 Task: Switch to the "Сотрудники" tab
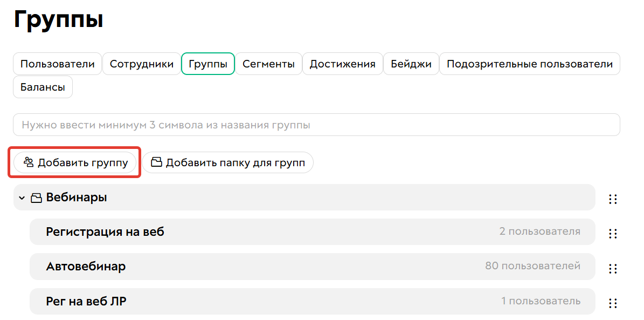141,64
